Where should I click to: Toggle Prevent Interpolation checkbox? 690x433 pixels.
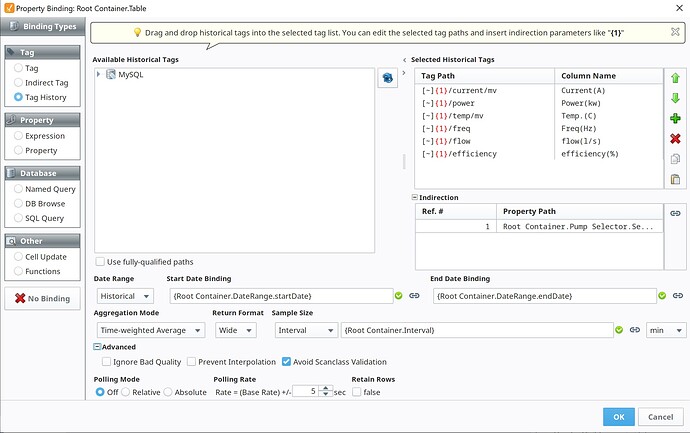(191, 362)
